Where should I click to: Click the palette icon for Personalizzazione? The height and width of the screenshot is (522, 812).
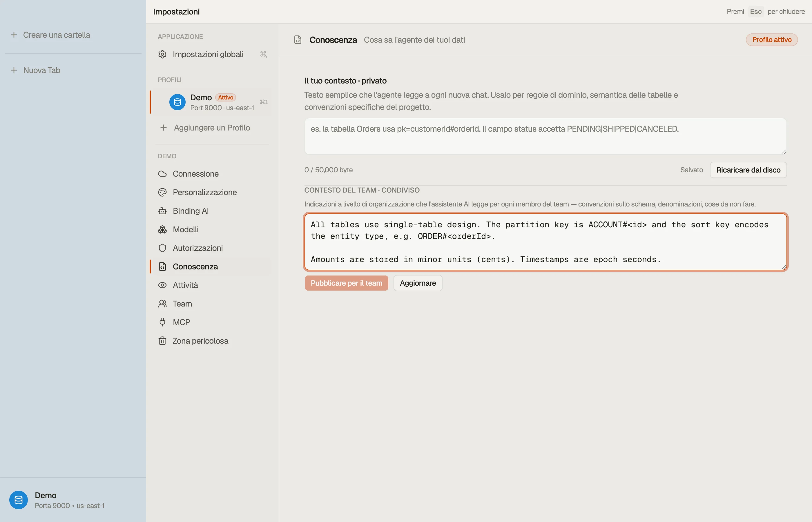click(162, 193)
